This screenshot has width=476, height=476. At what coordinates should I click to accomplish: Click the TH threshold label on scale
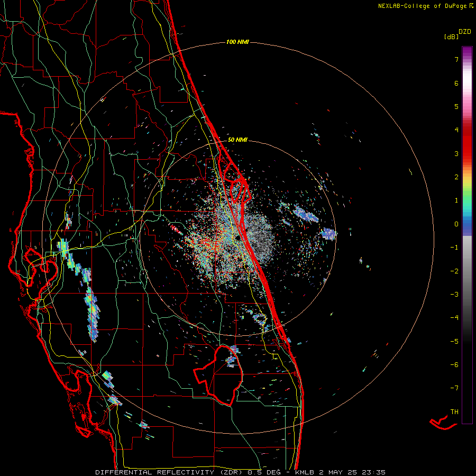tap(454, 412)
